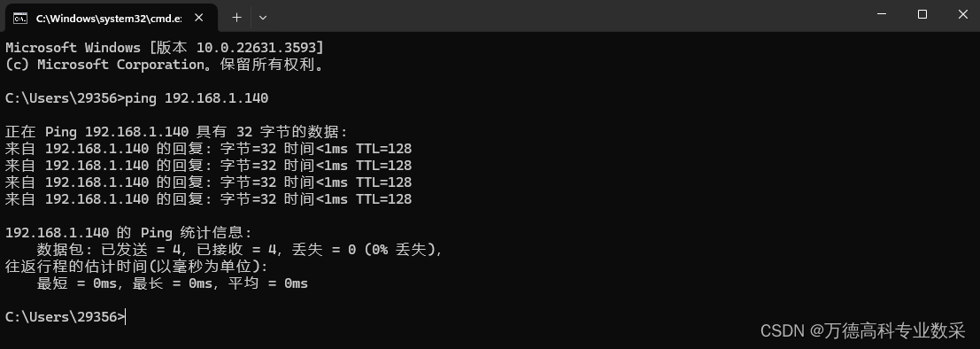The width and height of the screenshot is (980, 349).
Task: Click the 正在 Ping 32 字节 line
Action: pos(176,132)
